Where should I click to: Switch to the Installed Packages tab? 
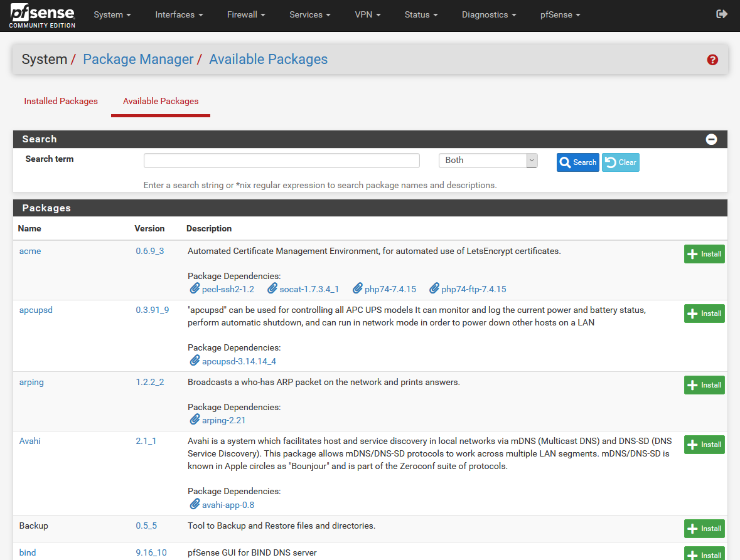pyautogui.click(x=61, y=101)
